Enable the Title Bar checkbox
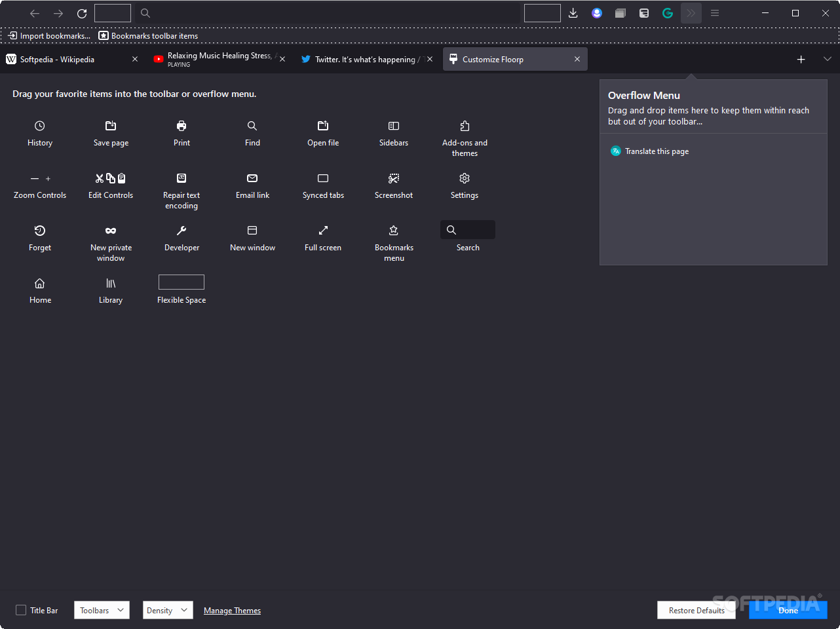 pyautogui.click(x=21, y=610)
